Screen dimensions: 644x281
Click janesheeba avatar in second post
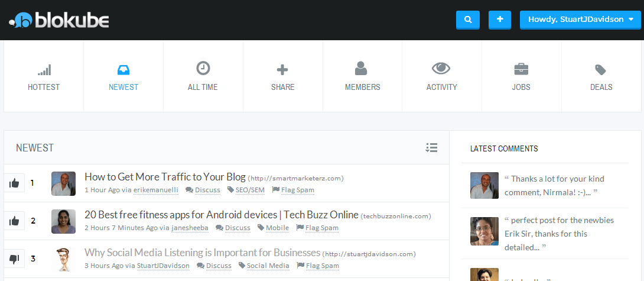coord(63,221)
